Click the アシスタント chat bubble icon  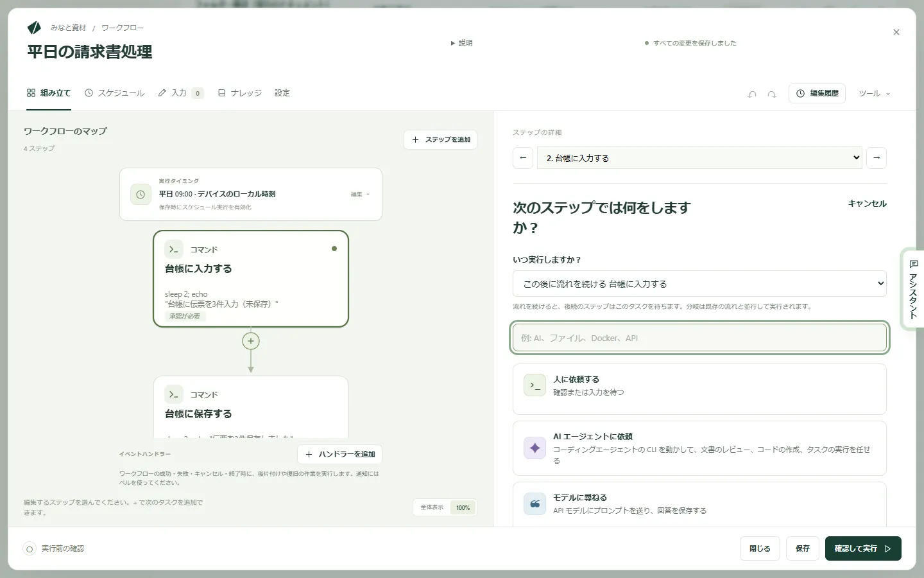point(914,264)
